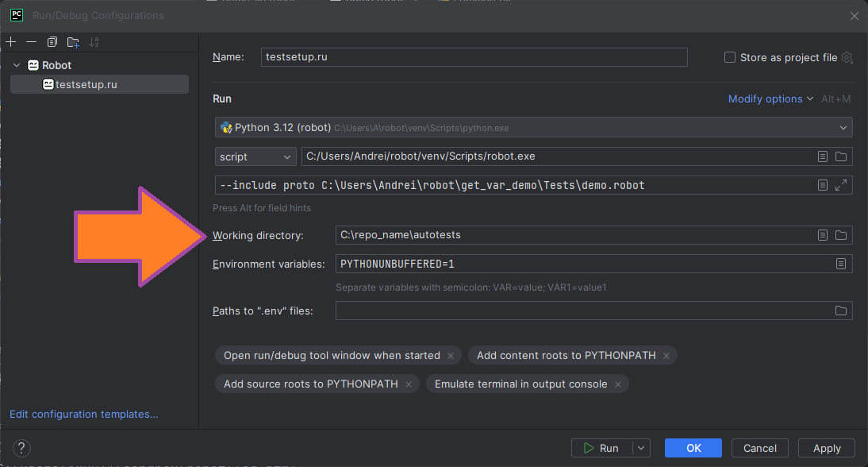The width and height of the screenshot is (868, 467).
Task: Confirm with the OK button
Action: click(x=693, y=448)
